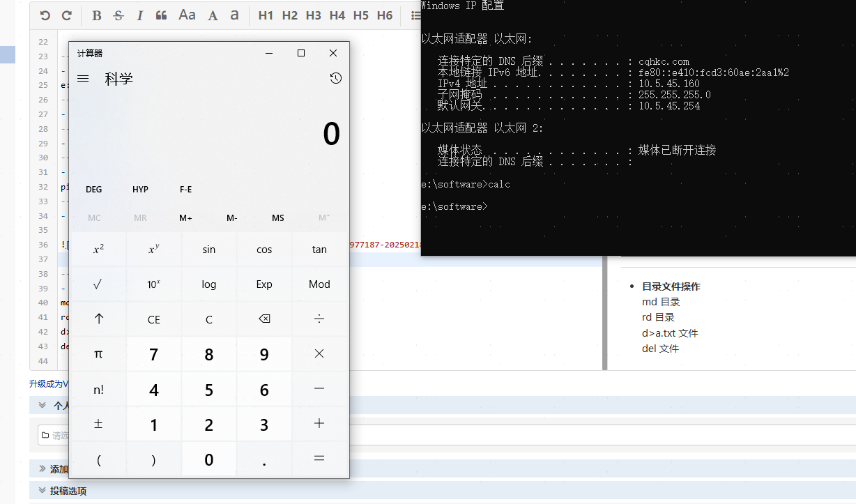The width and height of the screenshot is (856, 504).
Task: Collapse the 个人 section chevron
Action: coord(42,405)
